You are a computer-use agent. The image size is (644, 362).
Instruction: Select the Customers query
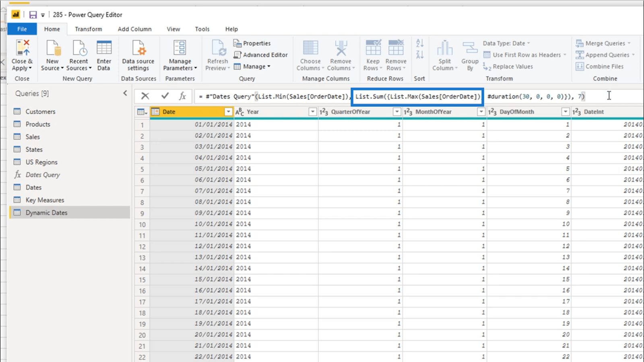click(70, 111)
